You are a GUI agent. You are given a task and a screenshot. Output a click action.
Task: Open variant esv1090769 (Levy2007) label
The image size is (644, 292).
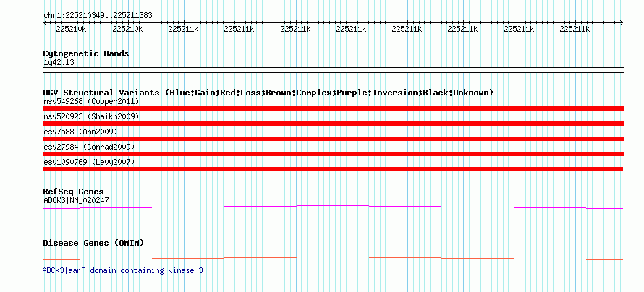[x=89, y=162]
